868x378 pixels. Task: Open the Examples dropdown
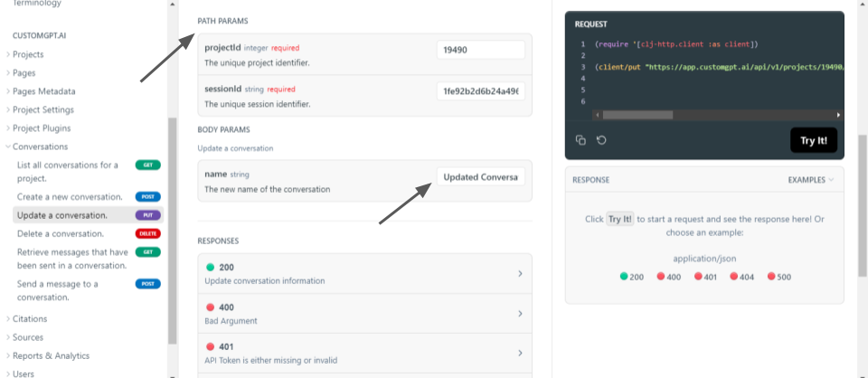click(810, 180)
